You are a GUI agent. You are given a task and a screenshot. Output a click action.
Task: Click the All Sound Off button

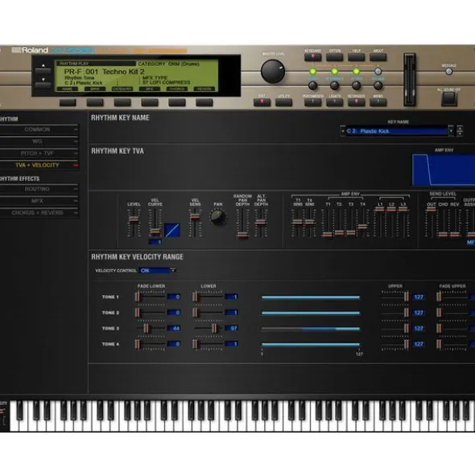pos(448,98)
